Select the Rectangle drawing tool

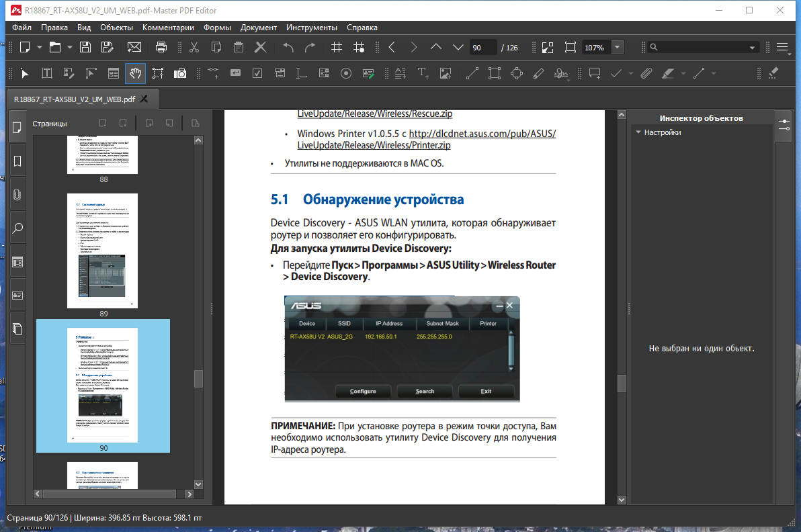click(x=495, y=73)
